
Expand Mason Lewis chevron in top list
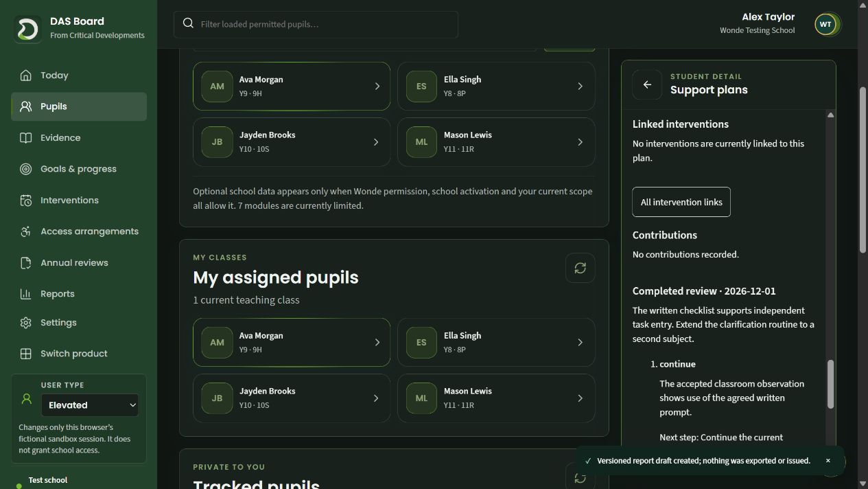click(x=580, y=142)
